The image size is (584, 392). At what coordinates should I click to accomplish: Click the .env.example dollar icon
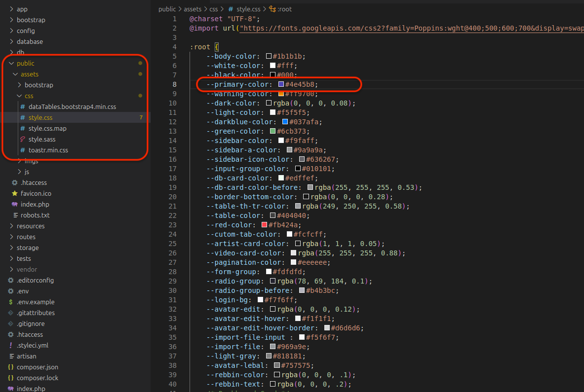(11, 302)
